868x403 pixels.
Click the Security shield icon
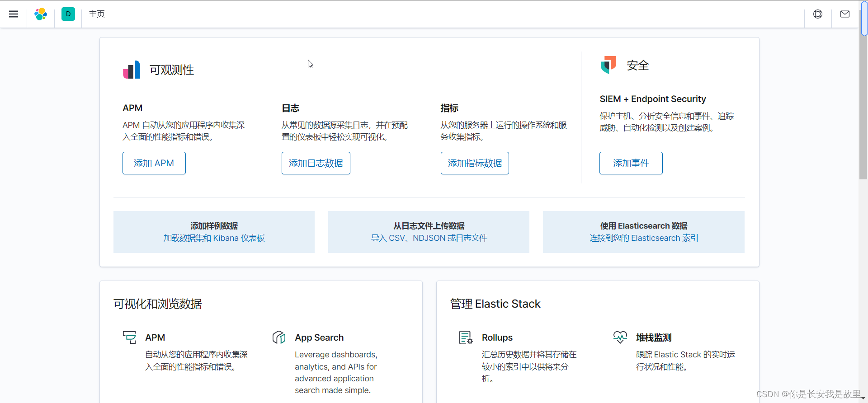coord(609,65)
